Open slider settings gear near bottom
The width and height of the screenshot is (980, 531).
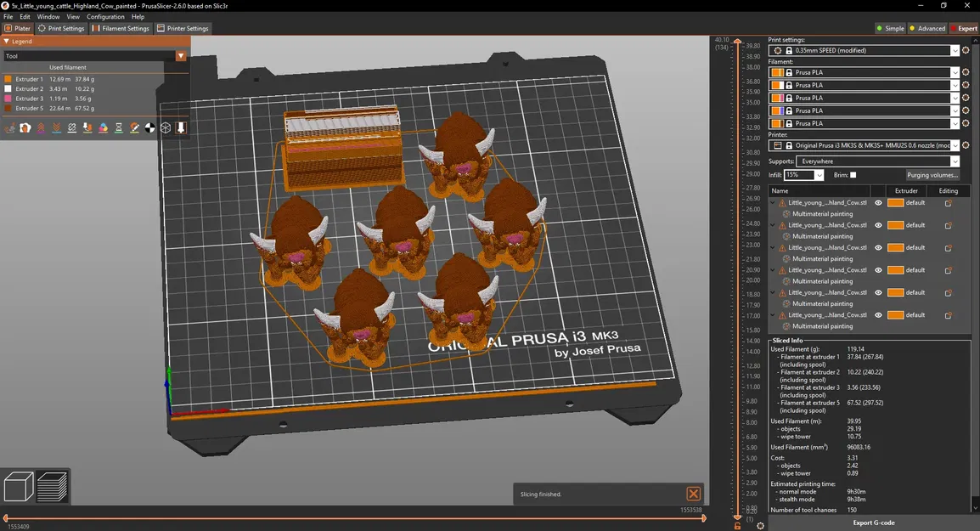click(760, 526)
